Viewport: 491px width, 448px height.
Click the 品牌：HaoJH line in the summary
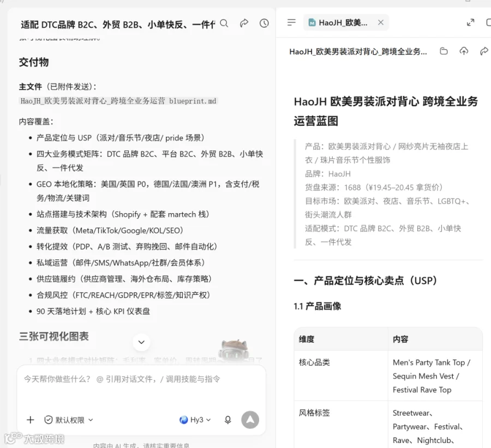coord(328,174)
